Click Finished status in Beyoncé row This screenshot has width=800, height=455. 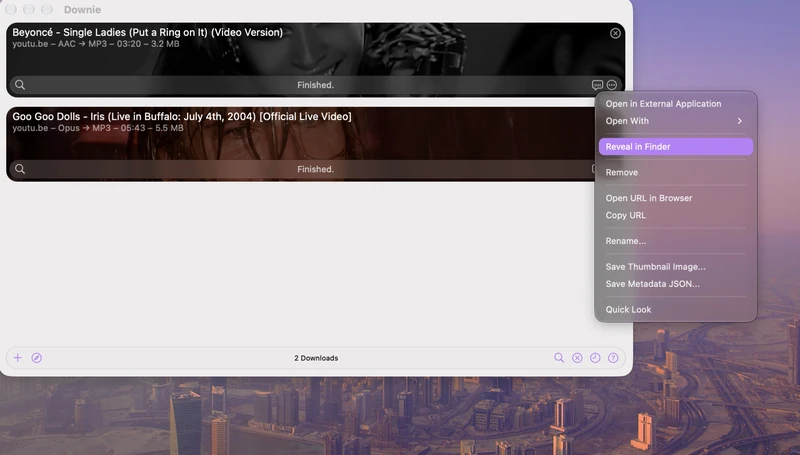pyautogui.click(x=315, y=85)
